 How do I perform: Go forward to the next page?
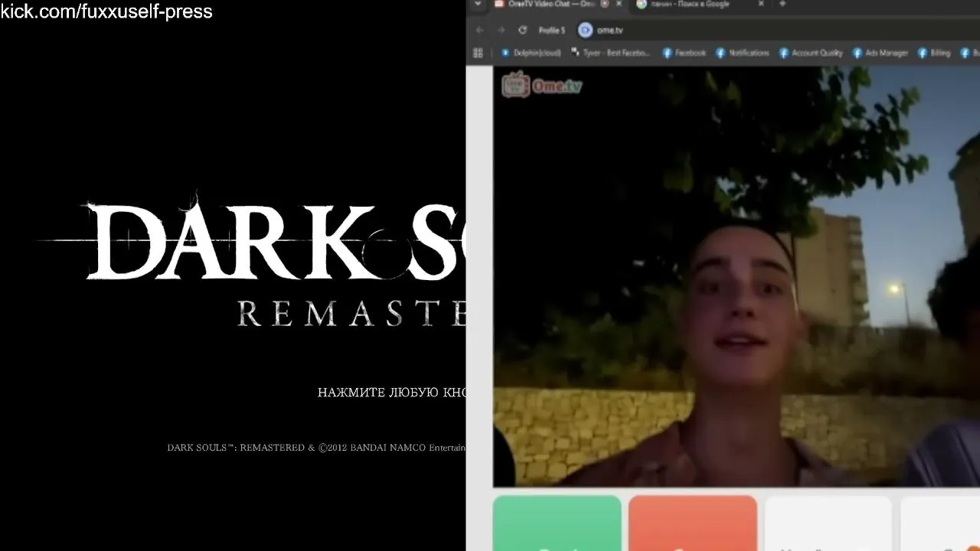point(501,30)
